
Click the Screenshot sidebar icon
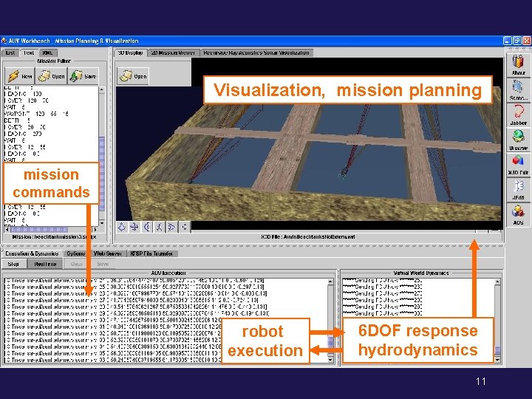tap(518, 90)
